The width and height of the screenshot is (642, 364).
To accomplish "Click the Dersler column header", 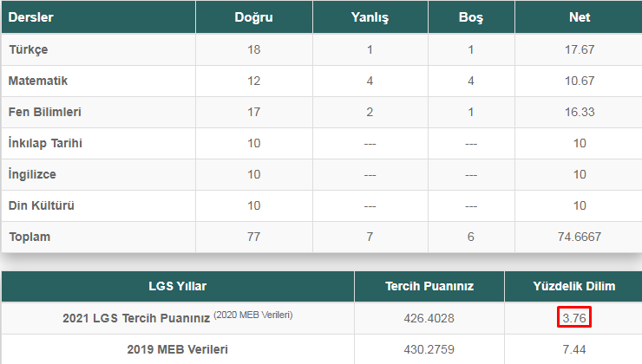I will [30, 17].
